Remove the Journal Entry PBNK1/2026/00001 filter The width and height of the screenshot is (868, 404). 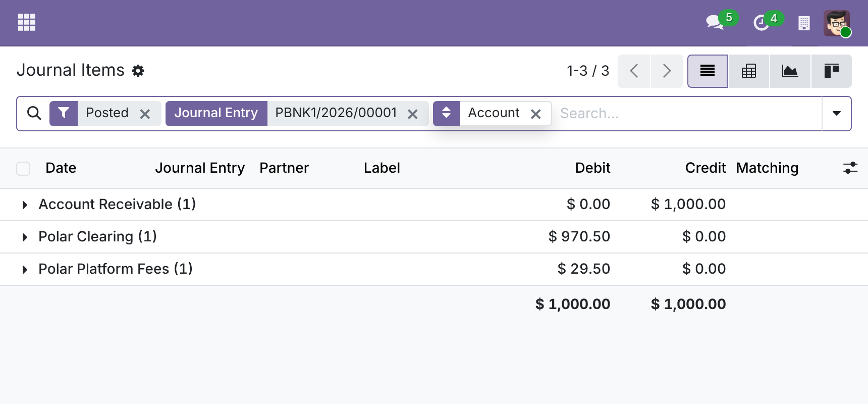(x=412, y=114)
